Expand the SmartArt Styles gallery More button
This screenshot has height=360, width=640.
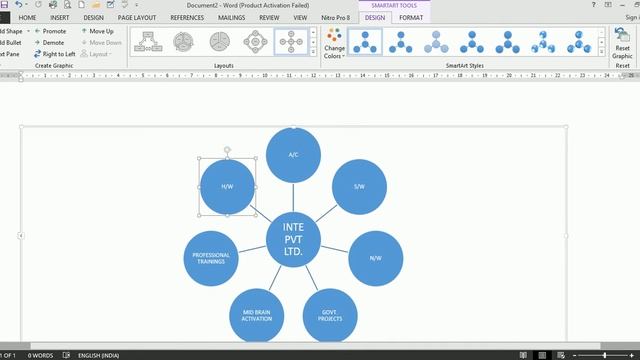pos(601,52)
